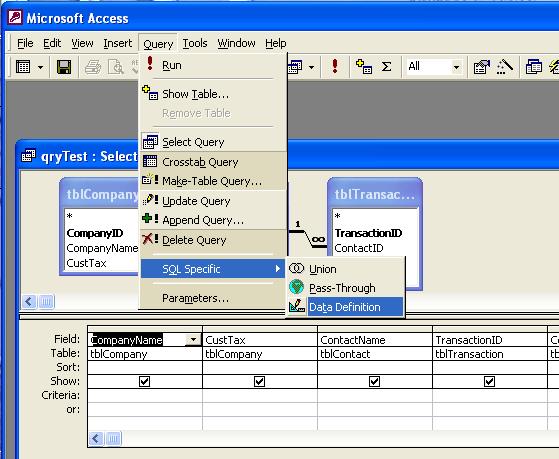Image resolution: width=559 pixels, height=459 pixels.
Task: Choose Update Query menu item
Action: tap(213, 201)
